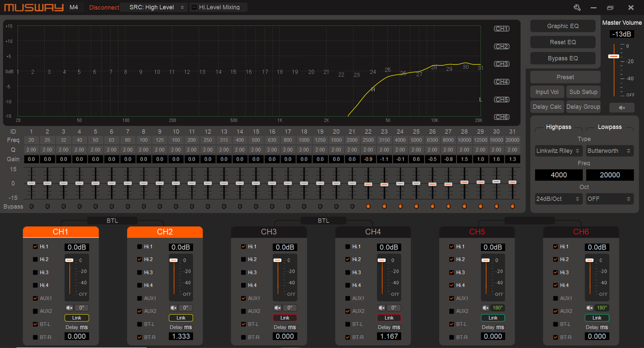The width and height of the screenshot is (644, 348).
Task: Click CH3 red Link button
Action: [x=285, y=318]
